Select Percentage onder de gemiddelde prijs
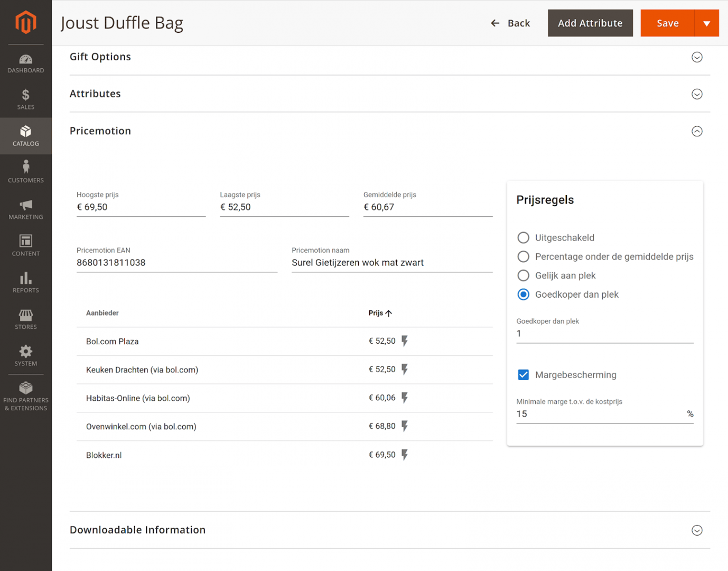This screenshot has width=728, height=571. 523,256
